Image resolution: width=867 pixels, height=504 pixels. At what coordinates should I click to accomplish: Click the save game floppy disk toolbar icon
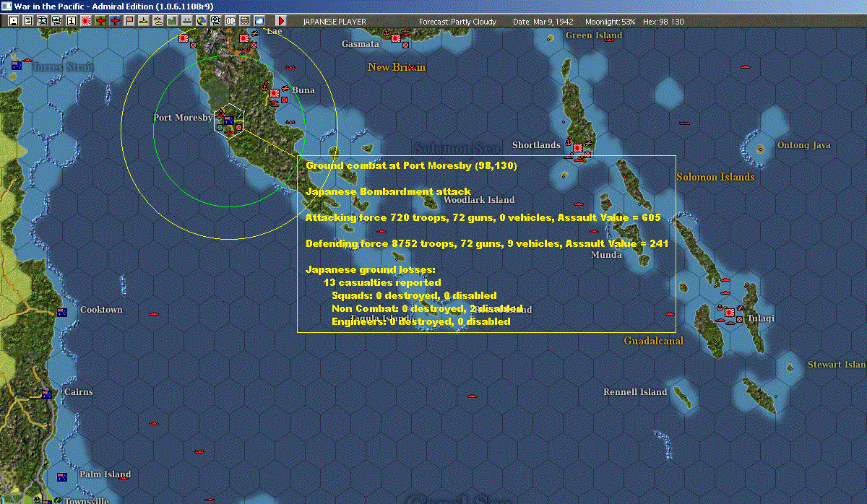click(x=14, y=21)
